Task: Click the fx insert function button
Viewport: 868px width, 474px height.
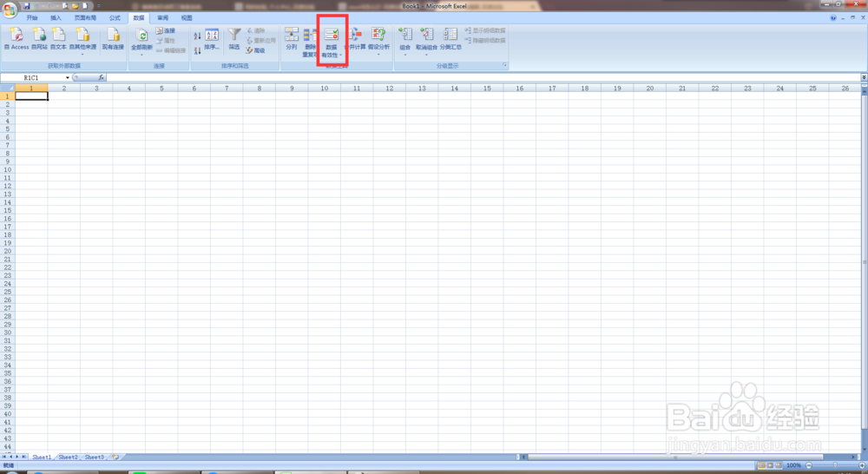Action: (101, 77)
